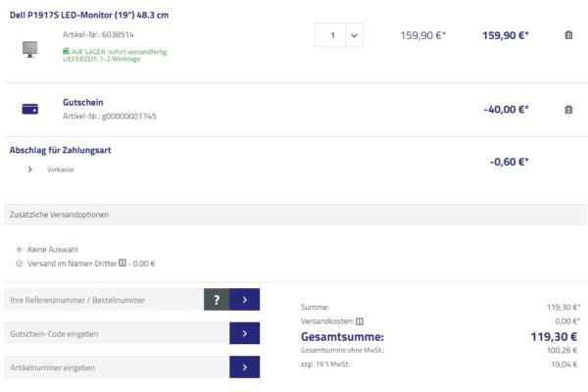The image size is (588, 392).
Task: Click the Dell monitor thumbnail image
Action: click(x=29, y=47)
